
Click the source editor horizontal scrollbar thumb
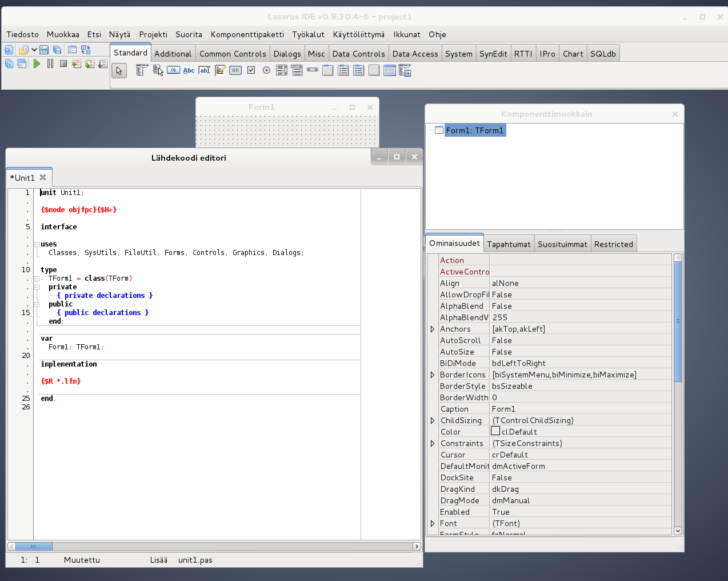(x=34, y=546)
